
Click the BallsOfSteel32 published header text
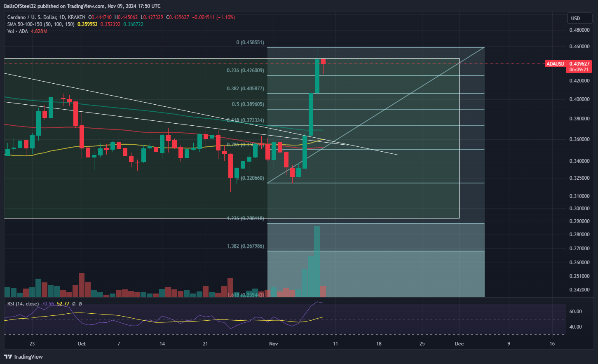click(x=82, y=6)
